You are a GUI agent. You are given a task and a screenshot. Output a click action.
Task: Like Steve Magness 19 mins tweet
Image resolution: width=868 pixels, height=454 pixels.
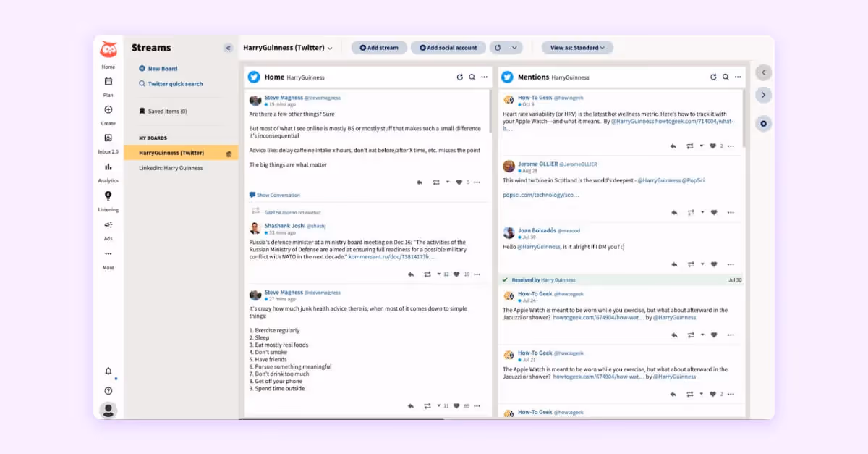pos(458,182)
